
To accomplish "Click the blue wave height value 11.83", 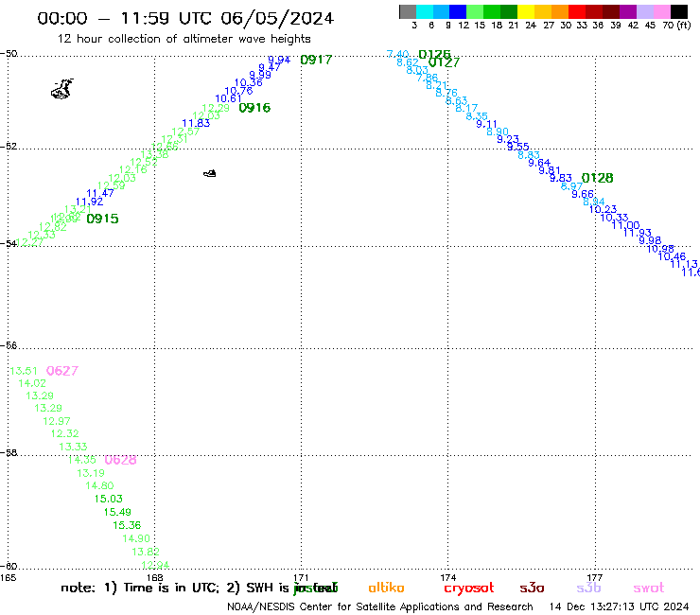I will coord(196,123).
